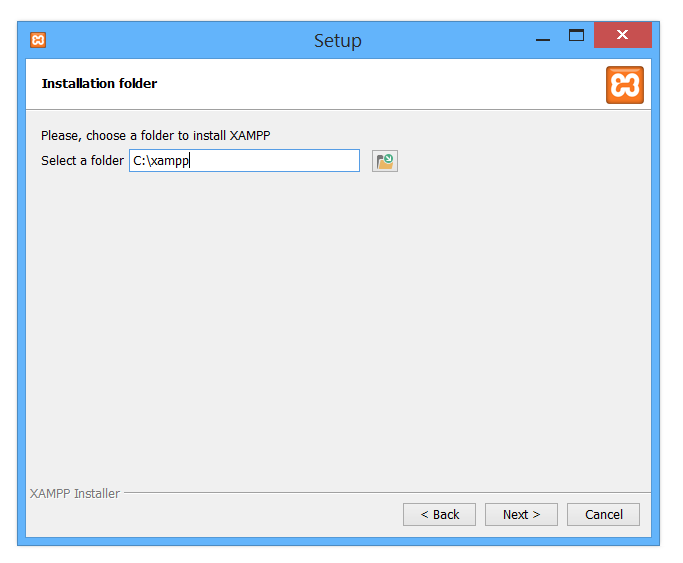
Task: Click the large orange XAMPP logo
Action: click(625, 85)
